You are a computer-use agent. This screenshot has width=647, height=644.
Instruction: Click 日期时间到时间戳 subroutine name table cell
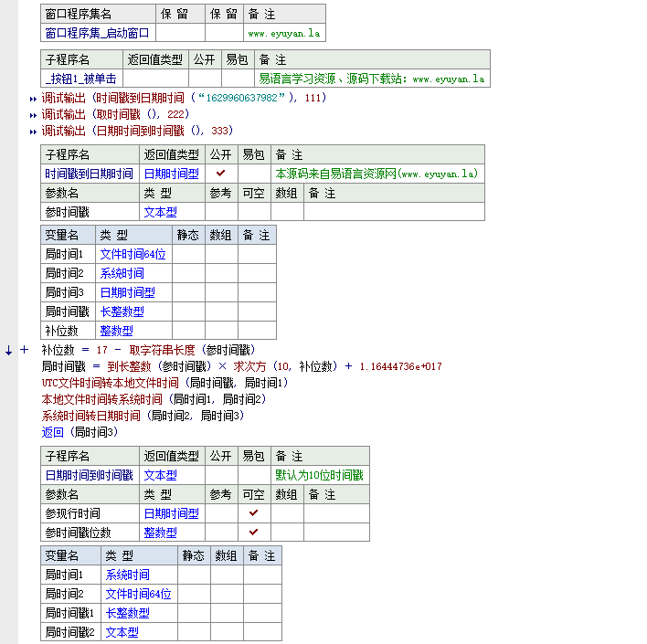90,475
